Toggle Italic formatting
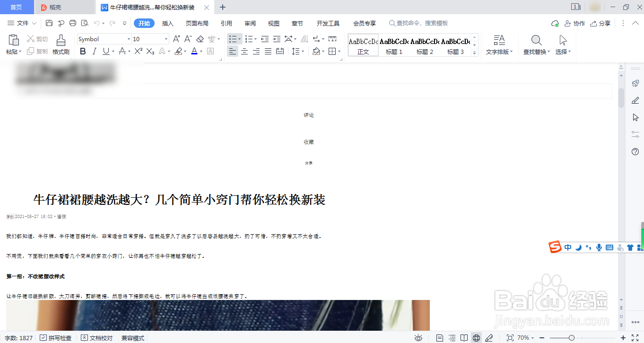The image size is (644, 343). pyautogui.click(x=95, y=51)
